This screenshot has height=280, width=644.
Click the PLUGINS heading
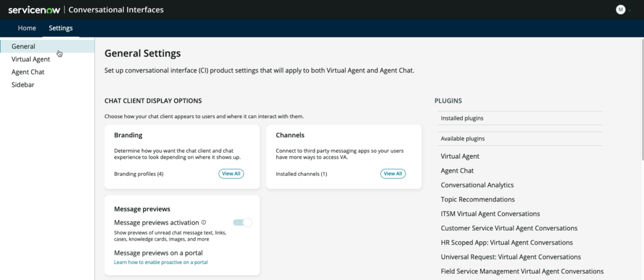pos(448,100)
